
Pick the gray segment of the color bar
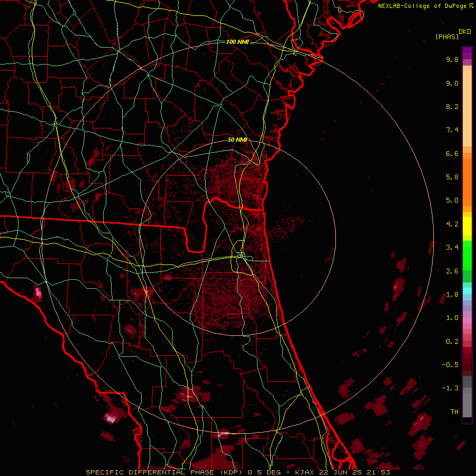467,398
